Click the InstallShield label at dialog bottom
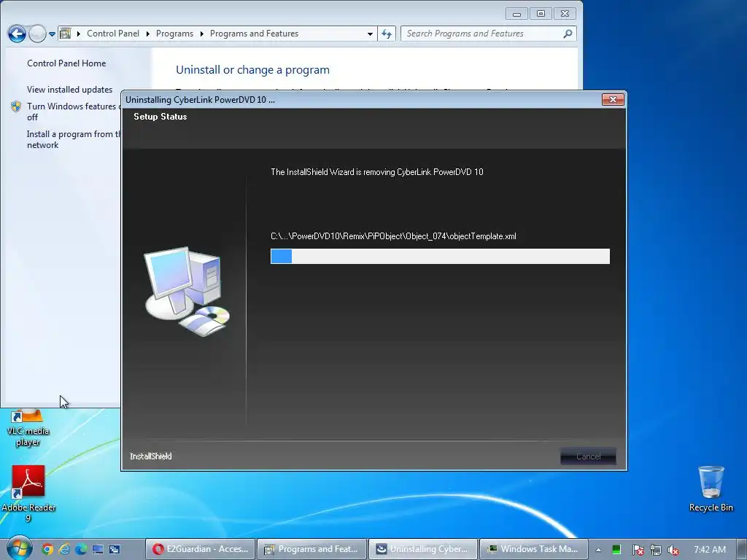The image size is (747, 560). click(x=150, y=456)
